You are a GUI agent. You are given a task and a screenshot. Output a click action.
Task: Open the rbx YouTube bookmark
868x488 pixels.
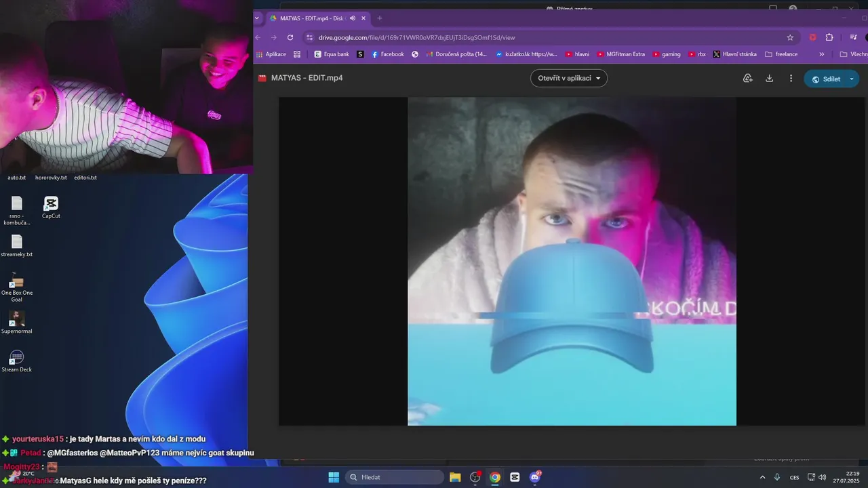697,54
